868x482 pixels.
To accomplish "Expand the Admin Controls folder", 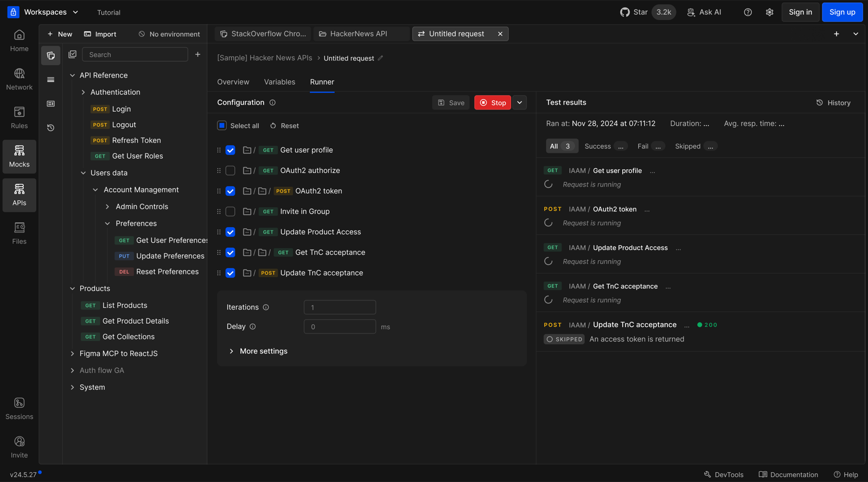I will click(x=107, y=207).
